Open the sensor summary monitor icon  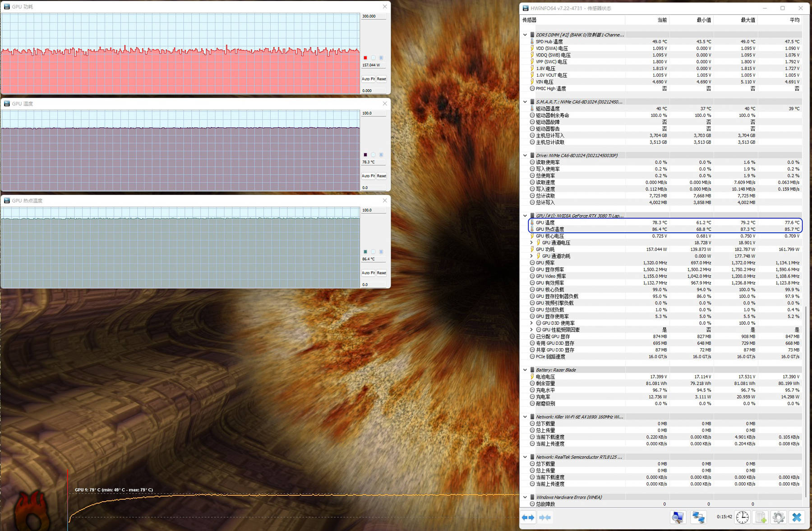coord(677,517)
